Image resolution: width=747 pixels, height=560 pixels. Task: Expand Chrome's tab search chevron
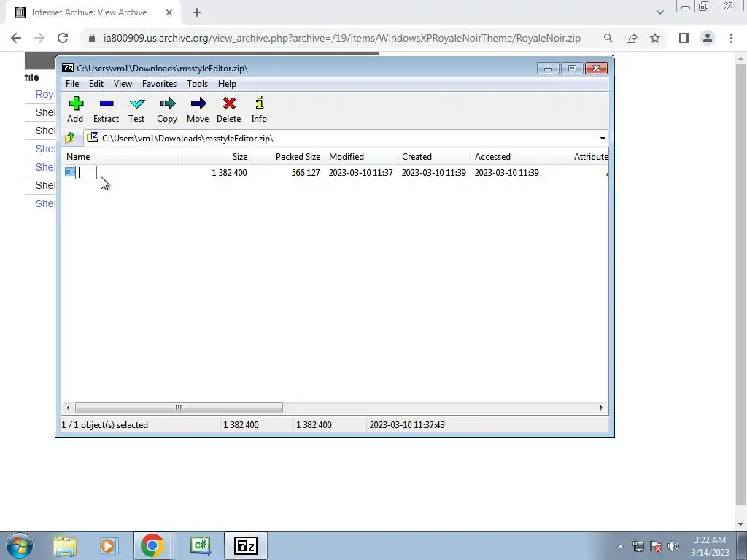[659, 12]
